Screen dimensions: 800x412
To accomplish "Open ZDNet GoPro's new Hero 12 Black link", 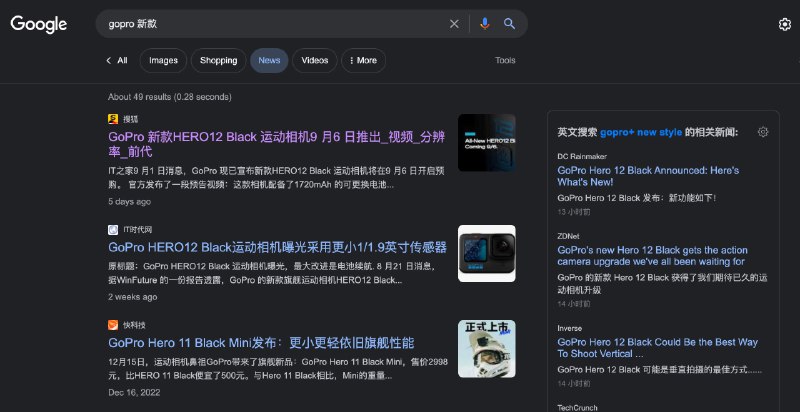I will [653, 256].
